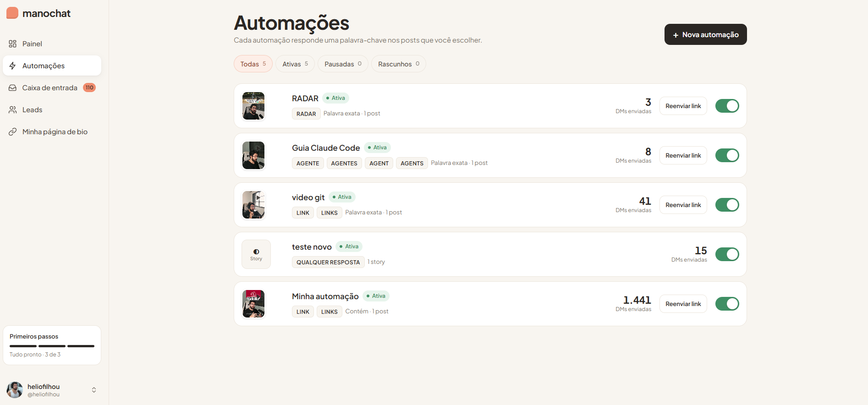Viewport: 868px width, 405px height.
Task: Filter by the Ativas tab
Action: [295, 64]
